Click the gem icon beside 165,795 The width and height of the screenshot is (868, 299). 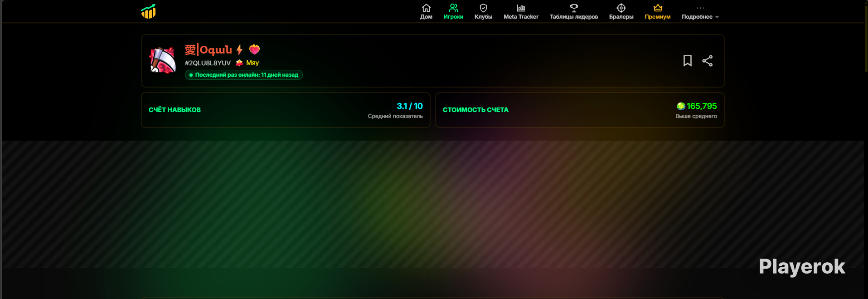[x=681, y=106]
